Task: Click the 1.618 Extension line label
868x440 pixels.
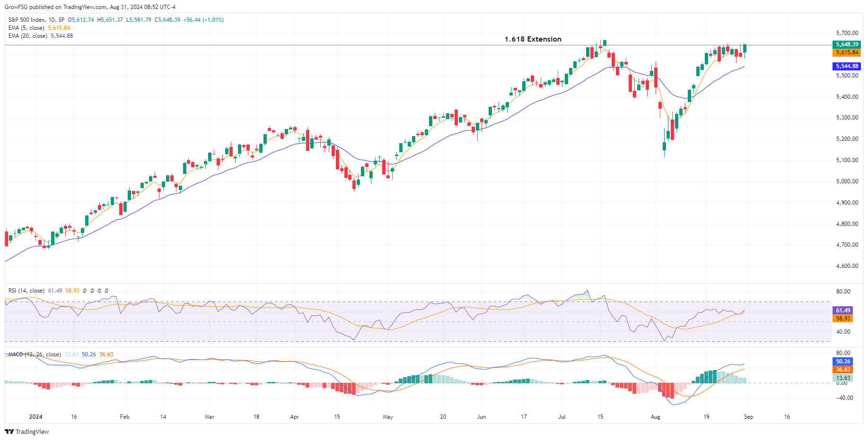Action: coord(533,39)
